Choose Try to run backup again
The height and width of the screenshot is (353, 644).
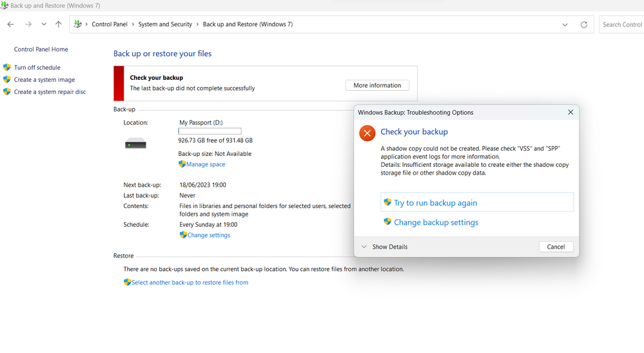(x=477, y=202)
